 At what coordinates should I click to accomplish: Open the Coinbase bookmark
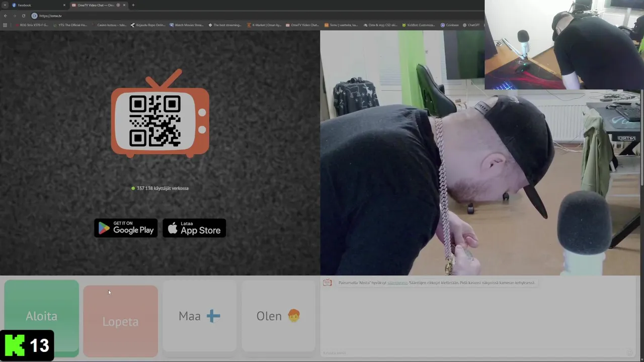[450, 25]
